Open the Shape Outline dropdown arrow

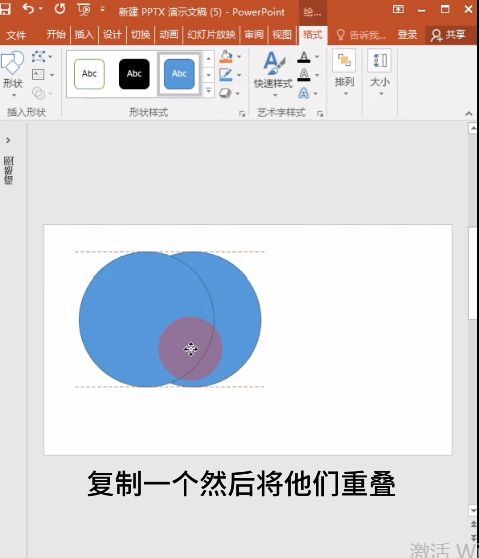click(239, 75)
